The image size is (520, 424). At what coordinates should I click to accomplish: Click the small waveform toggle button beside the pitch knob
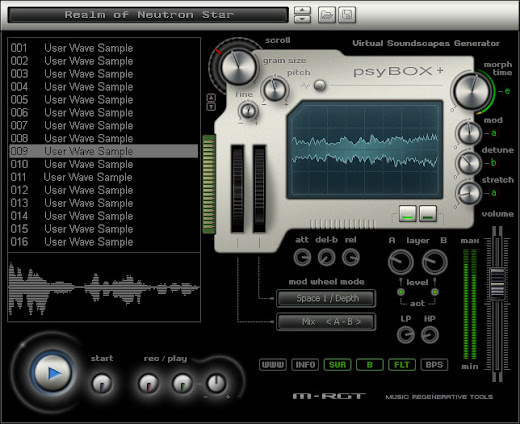[x=320, y=85]
